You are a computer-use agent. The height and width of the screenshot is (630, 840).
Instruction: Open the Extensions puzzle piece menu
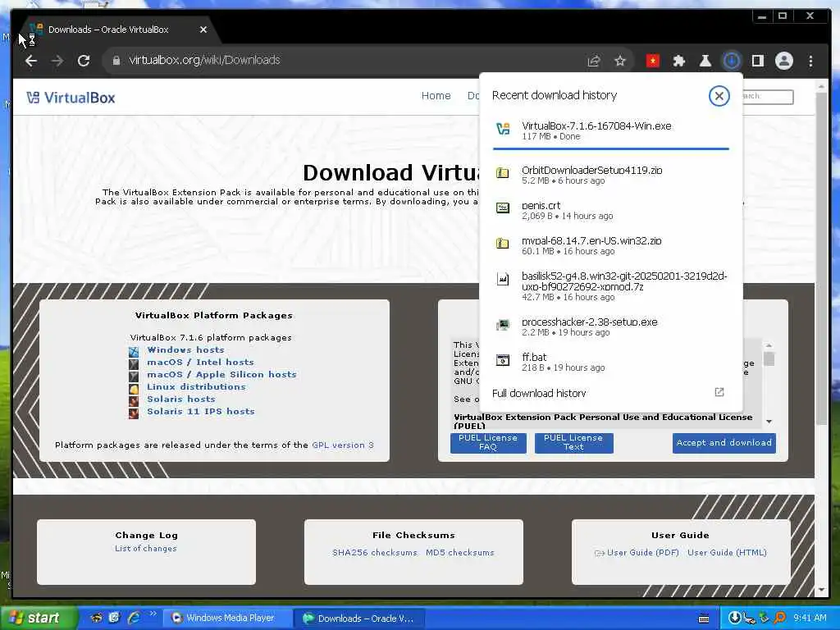pos(678,61)
